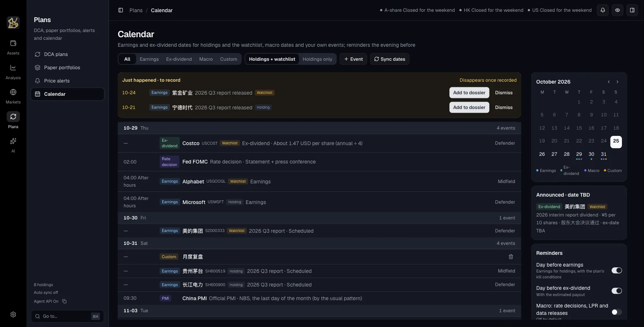Open the Microsoft earnings event

pyautogui.click(x=319, y=202)
